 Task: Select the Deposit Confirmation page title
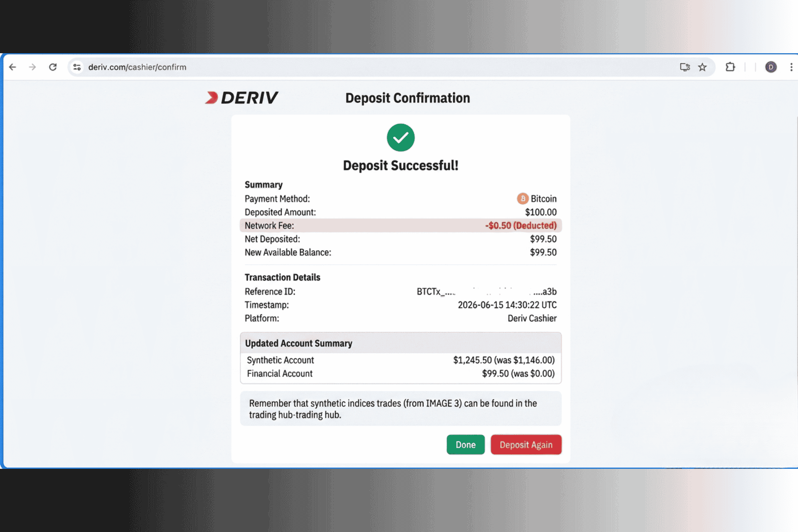408,98
